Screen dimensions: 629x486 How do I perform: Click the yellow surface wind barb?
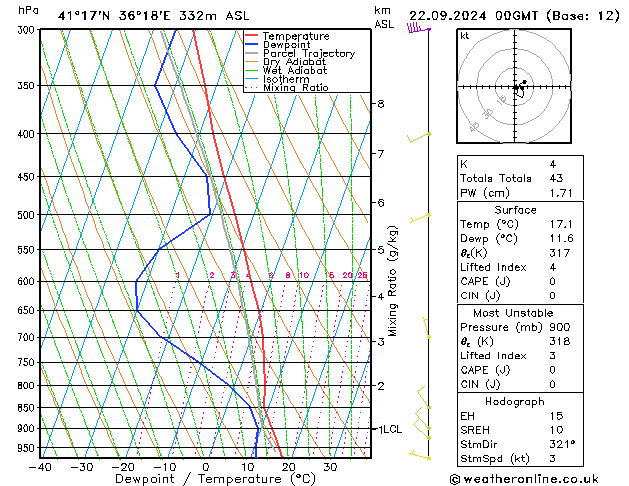click(x=420, y=454)
